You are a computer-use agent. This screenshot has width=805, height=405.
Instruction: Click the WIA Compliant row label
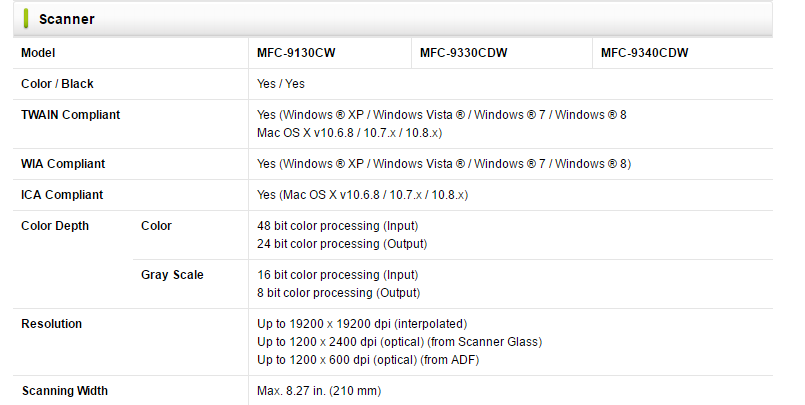click(x=63, y=164)
